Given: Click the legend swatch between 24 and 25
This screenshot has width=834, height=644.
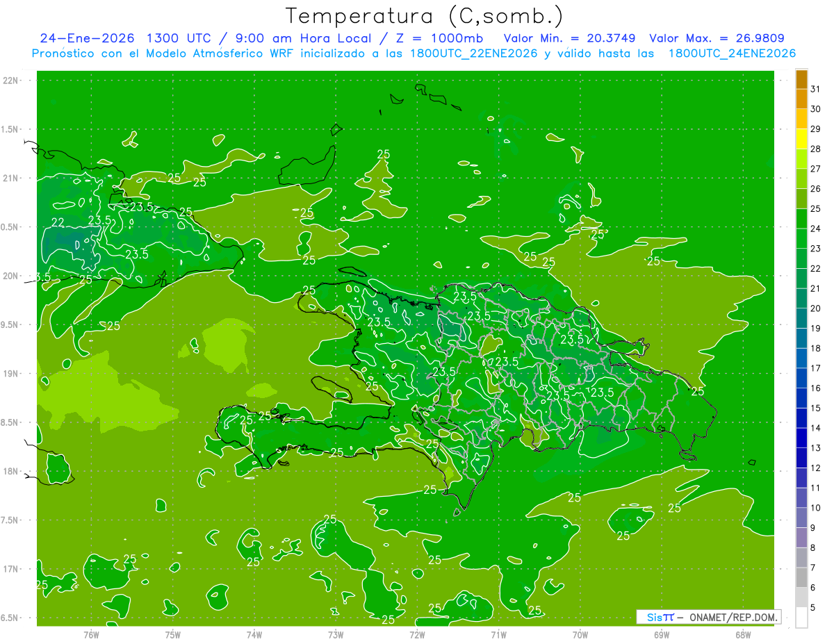Looking at the screenshot, I should coord(801,219).
